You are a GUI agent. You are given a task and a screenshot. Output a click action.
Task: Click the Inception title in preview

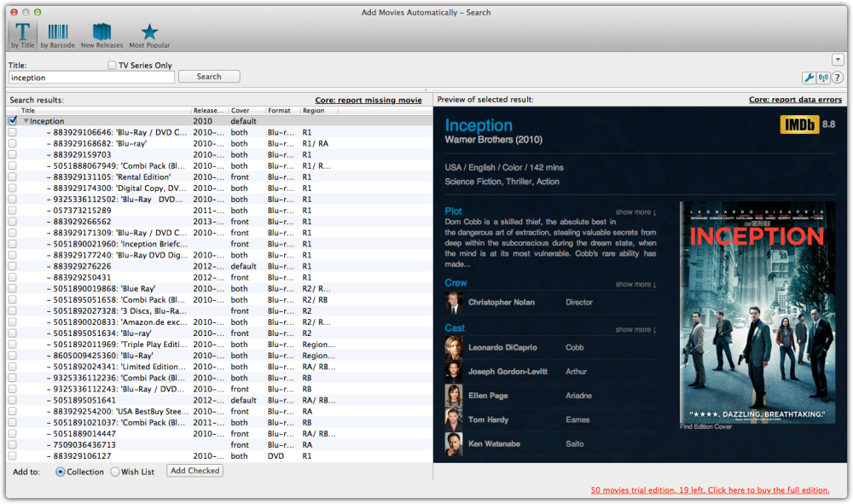tap(479, 125)
